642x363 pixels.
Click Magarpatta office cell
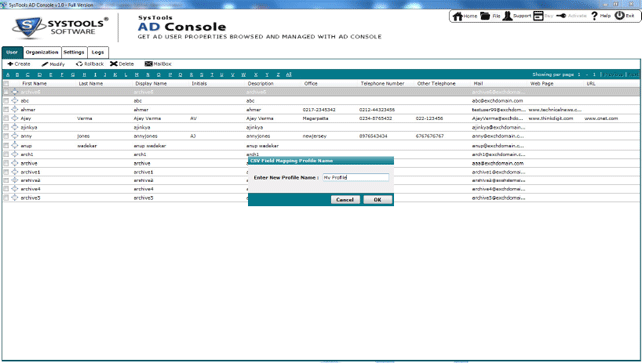[x=316, y=118]
